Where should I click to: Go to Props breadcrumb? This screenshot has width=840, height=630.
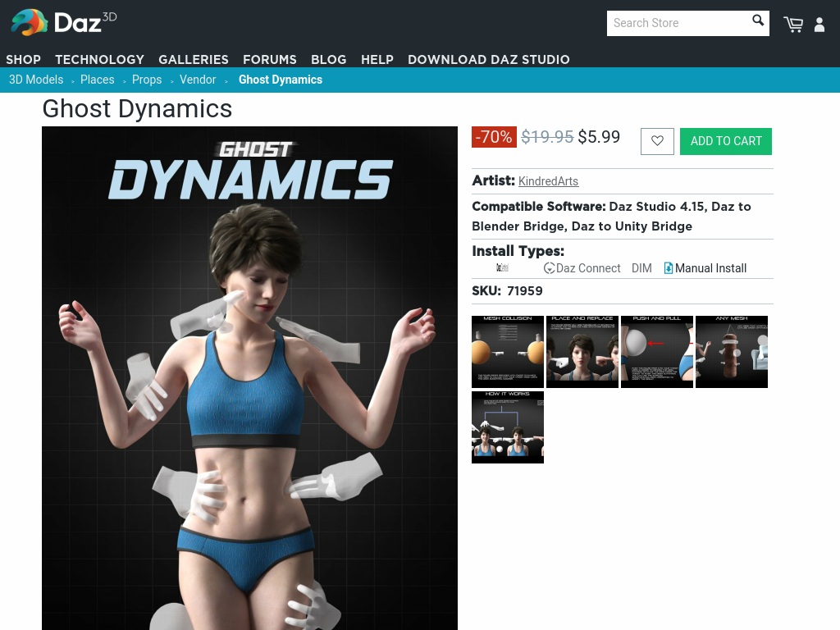tap(147, 80)
